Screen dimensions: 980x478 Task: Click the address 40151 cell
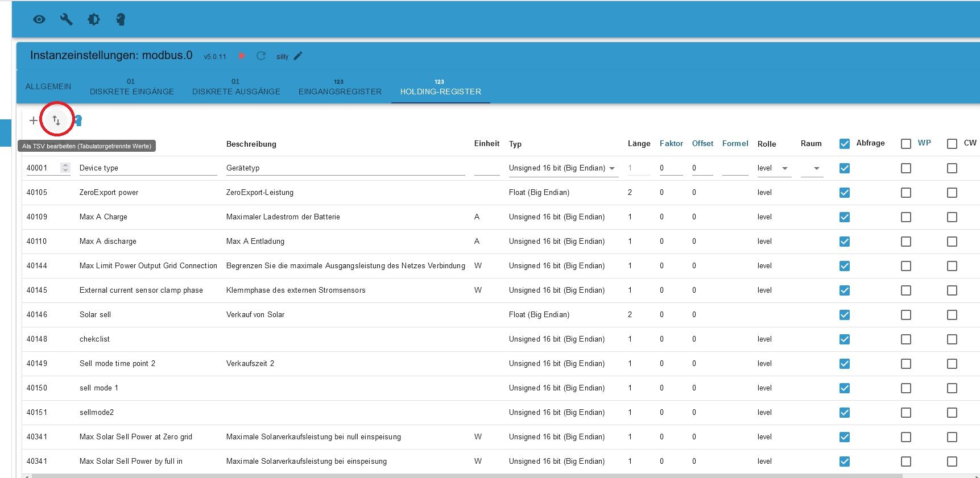coord(37,413)
